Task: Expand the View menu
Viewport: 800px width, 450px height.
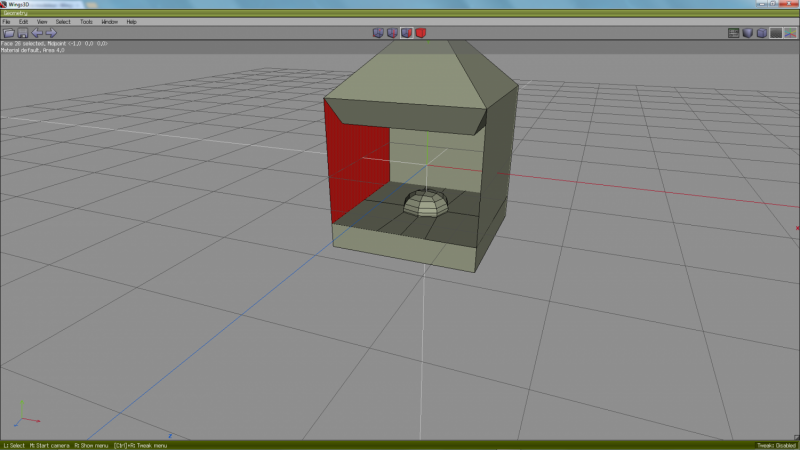Action: 41,21
